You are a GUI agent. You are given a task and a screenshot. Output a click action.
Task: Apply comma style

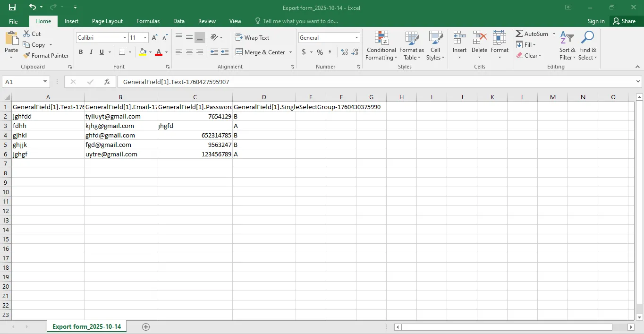pos(330,52)
